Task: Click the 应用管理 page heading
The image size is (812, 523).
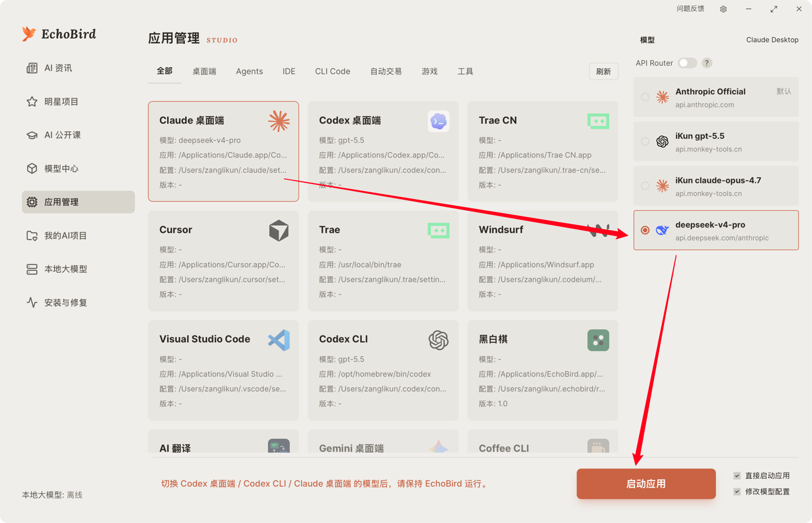Action: coord(174,38)
